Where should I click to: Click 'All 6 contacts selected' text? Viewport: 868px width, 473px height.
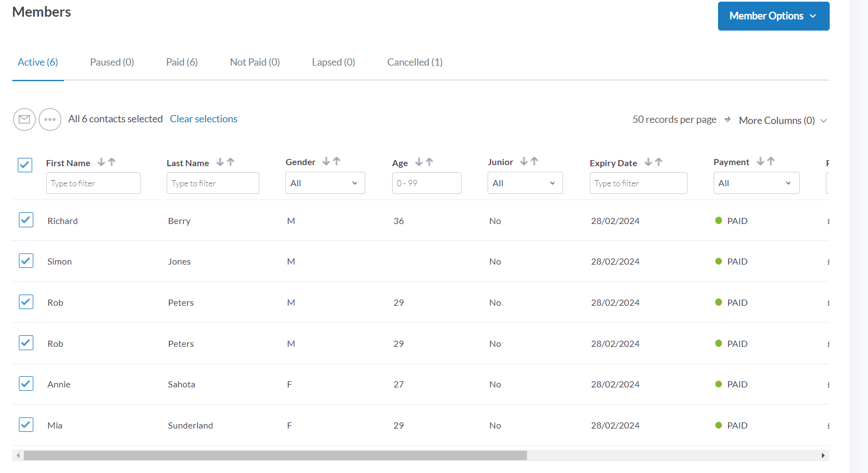coord(116,119)
